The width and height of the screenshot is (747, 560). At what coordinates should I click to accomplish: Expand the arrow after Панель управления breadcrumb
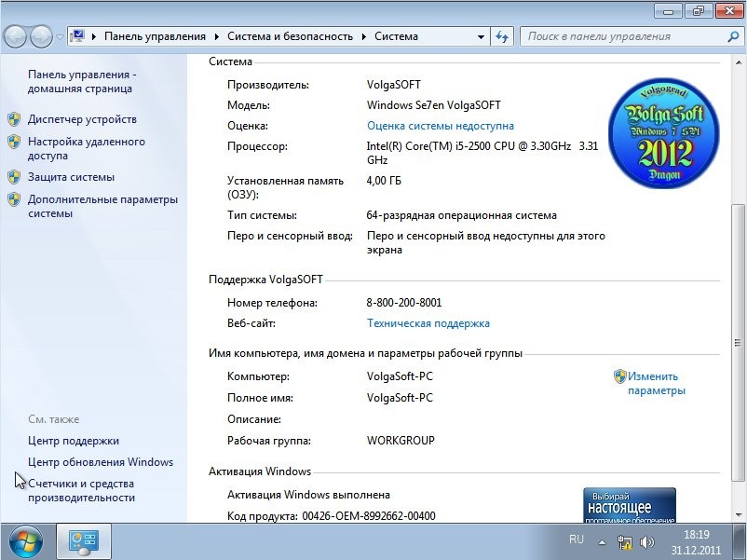[x=217, y=36]
